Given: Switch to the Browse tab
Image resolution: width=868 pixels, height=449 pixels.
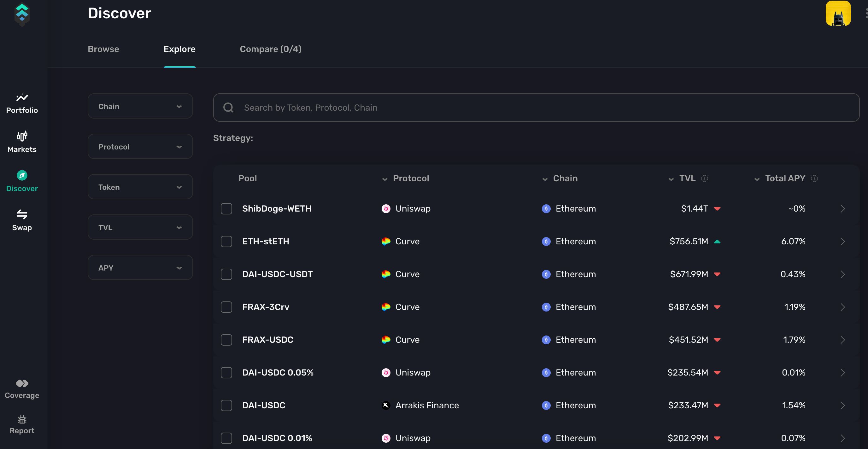Looking at the screenshot, I should point(103,49).
